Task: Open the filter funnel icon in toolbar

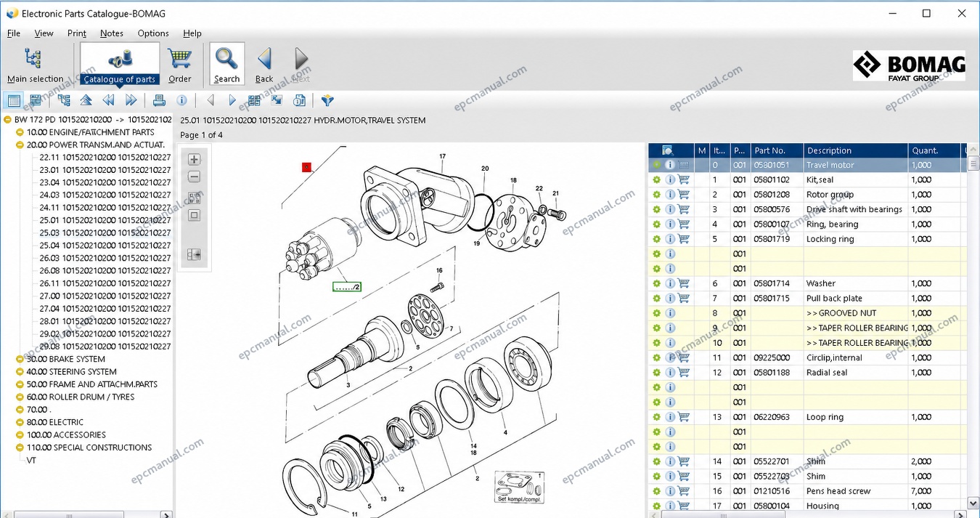Action: [327, 100]
